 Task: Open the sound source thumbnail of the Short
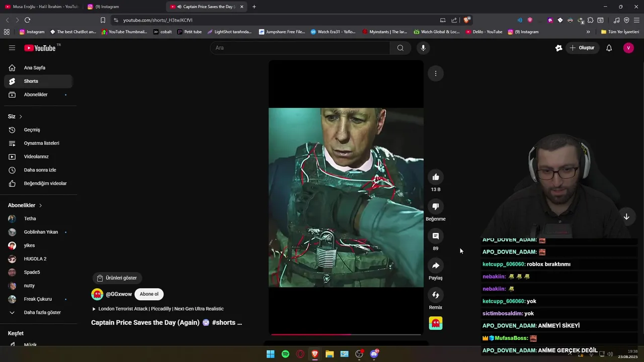(436, 323)
